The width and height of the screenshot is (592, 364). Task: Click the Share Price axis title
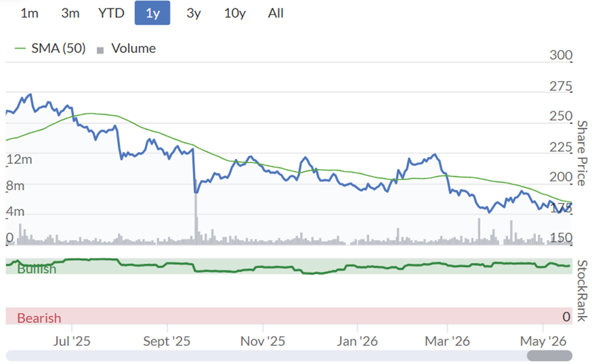point(582,153)
